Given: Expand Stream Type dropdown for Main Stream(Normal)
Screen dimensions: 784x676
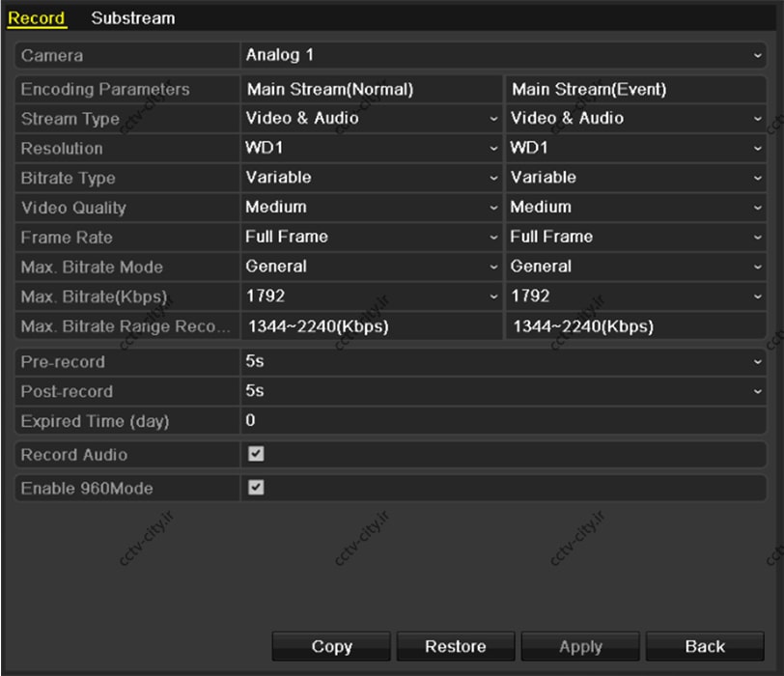Looking at the screenshot, I should [x=372, y=119].
